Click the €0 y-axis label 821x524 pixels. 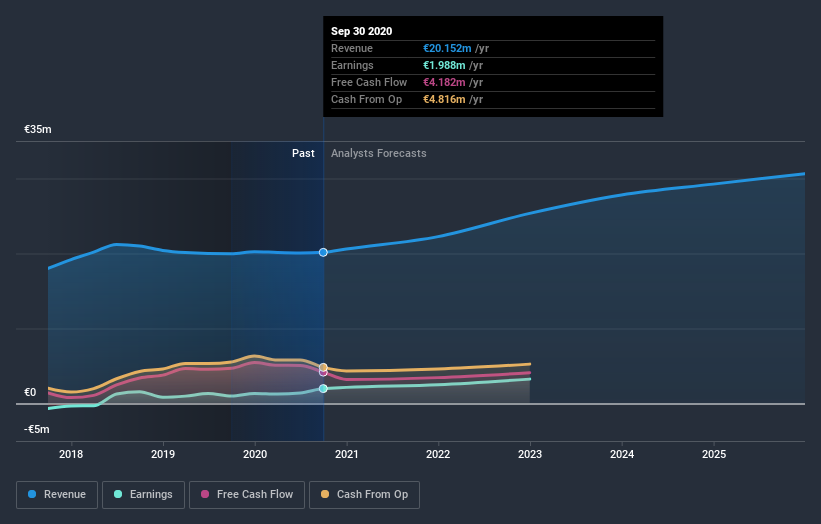30,392
